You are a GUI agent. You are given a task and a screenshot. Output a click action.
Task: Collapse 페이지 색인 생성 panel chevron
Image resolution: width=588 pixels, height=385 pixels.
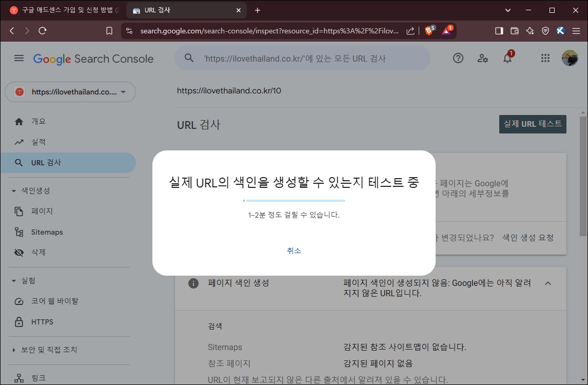pos(548,283)
